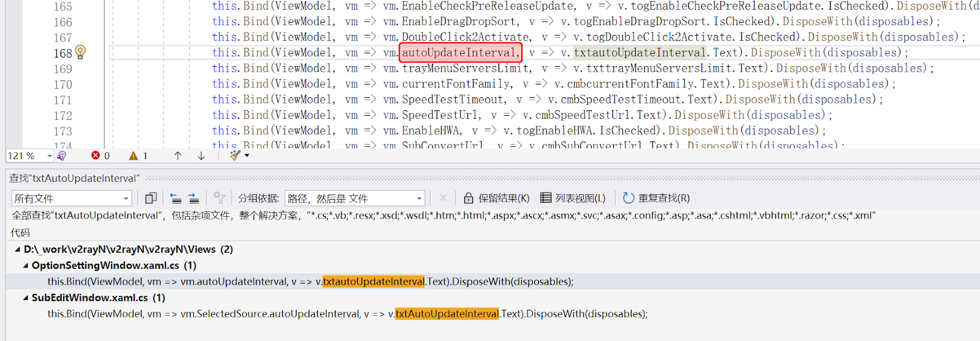This screenshot has width=980, height=341.
Task: Go to previous issue with up arrow
Action: tap(178, 156)
